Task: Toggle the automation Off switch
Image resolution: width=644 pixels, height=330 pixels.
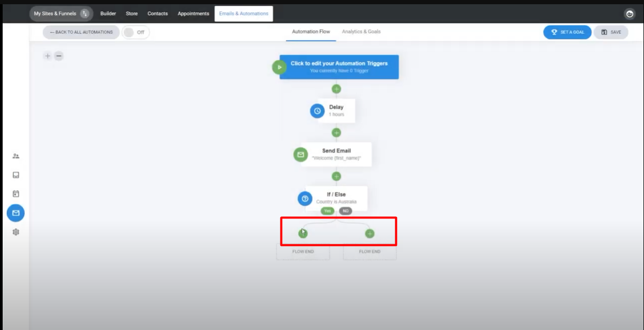Action: (135, 32)
